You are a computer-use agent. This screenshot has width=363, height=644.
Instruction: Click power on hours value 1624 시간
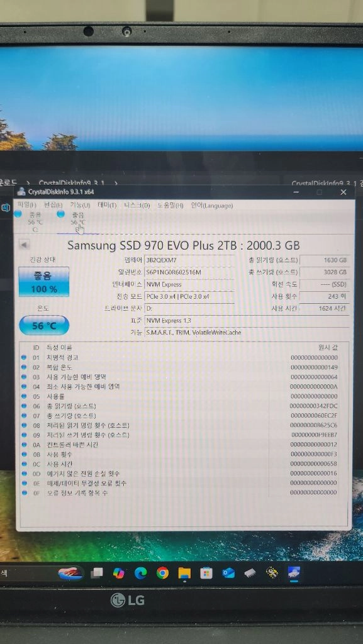[x=325, y=308]
